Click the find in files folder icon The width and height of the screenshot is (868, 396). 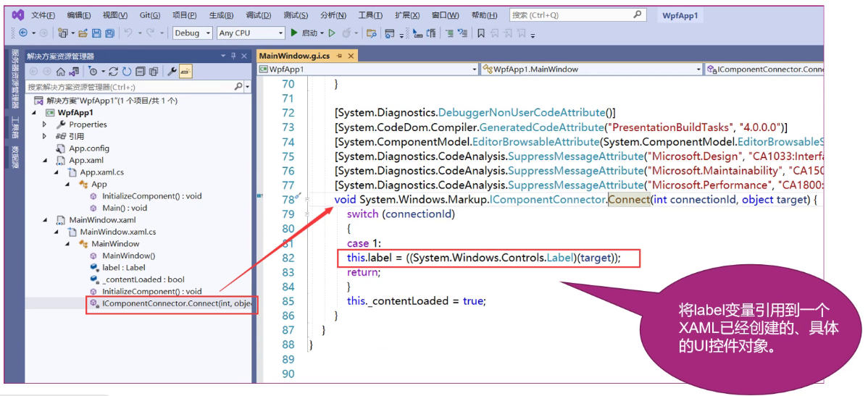[372, 33]
